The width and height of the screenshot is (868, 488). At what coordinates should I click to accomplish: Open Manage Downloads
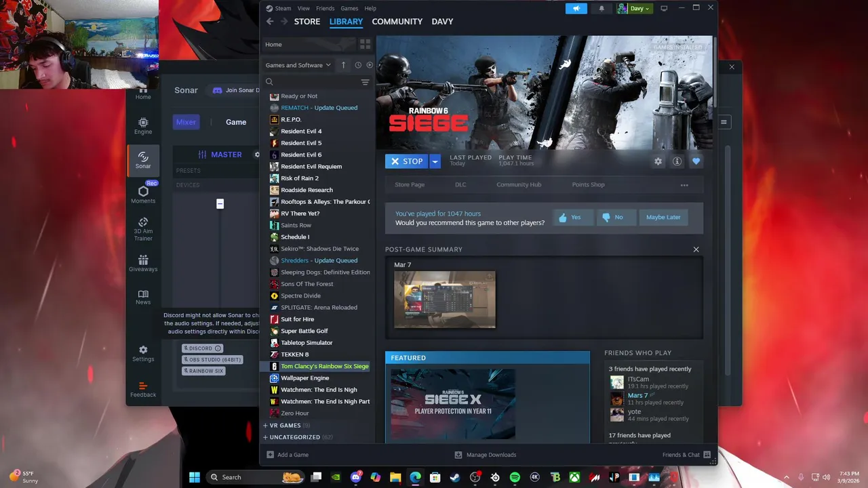(x=485, y=455)
